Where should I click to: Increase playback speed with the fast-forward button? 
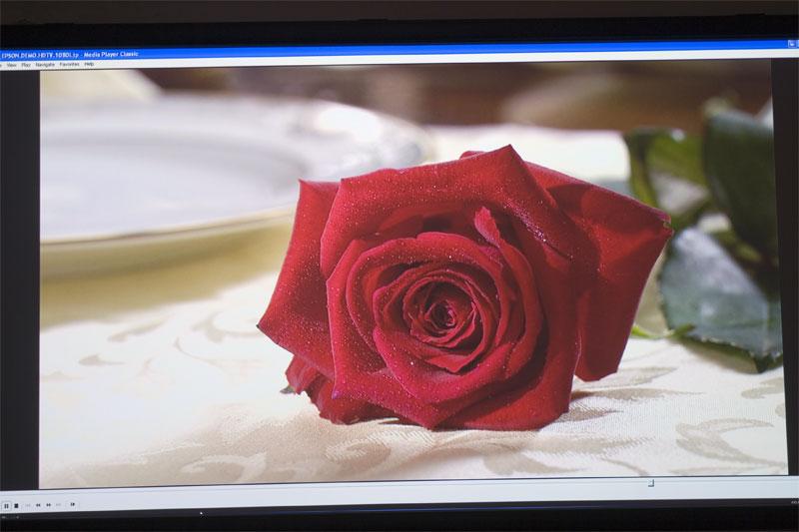48,505
